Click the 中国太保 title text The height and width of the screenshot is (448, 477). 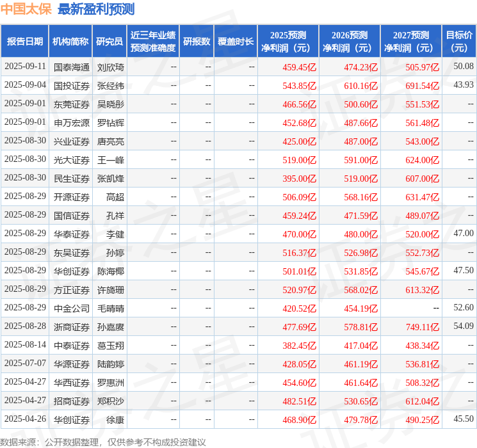(x=26, y=9)
